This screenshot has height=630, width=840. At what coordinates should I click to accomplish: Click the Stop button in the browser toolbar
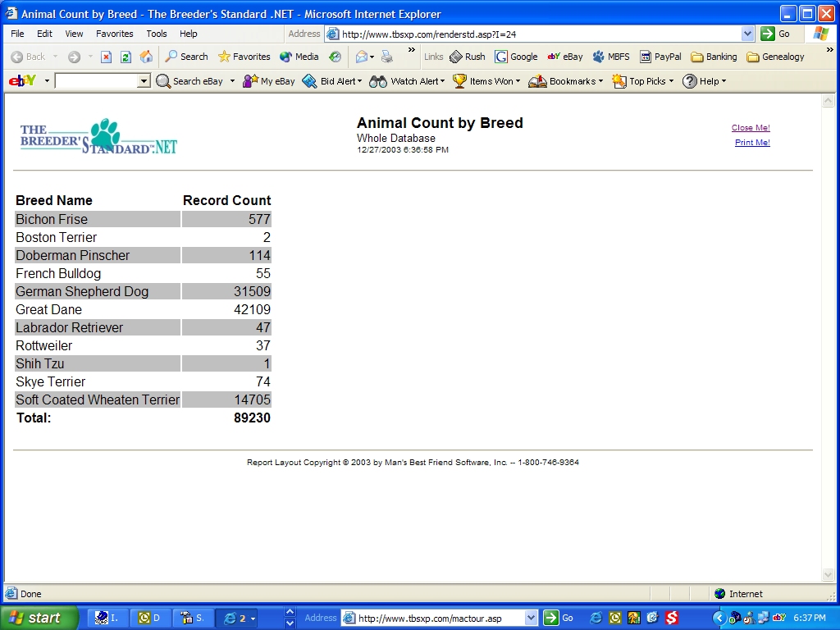[x=106, y=57]
